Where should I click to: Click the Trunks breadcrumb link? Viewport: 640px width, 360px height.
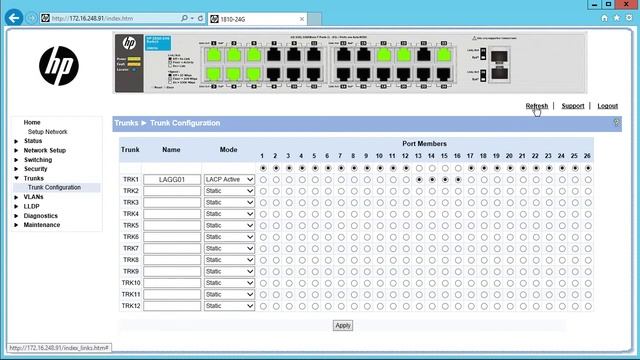(126, 123)
